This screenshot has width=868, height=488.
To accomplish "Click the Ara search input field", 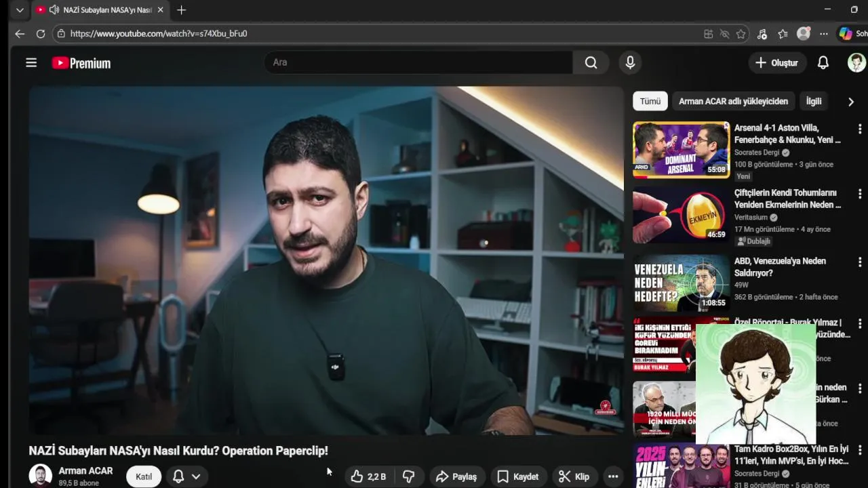I will pyautogui.click(x=418, y=62).
